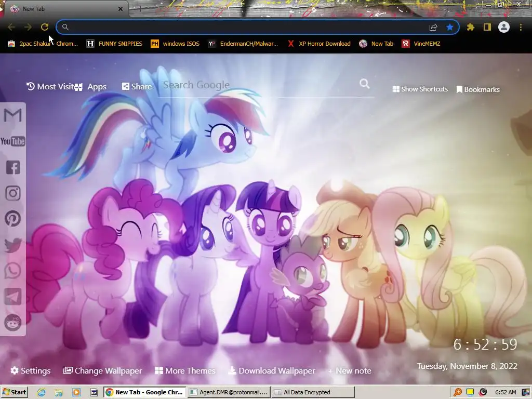The image size is (532, 399).
Task: Click the yellow monitor tray icon
Action: pos(470,392)
